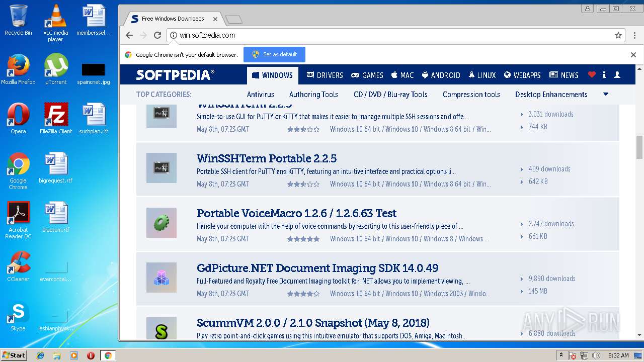644x362 pixels.
Task: Open the Mozilla Firefox desktop shortcut
Action: tap(18, 69)
